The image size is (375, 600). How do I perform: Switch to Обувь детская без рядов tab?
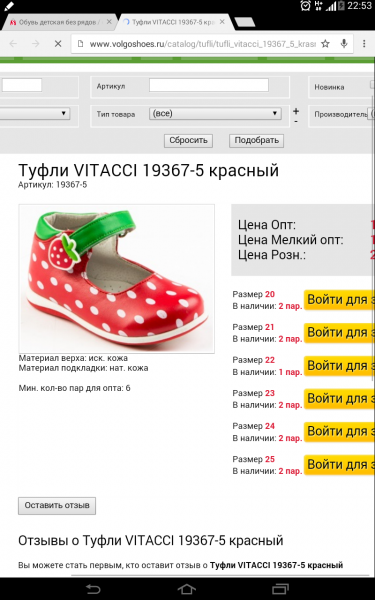click(57, 23)
